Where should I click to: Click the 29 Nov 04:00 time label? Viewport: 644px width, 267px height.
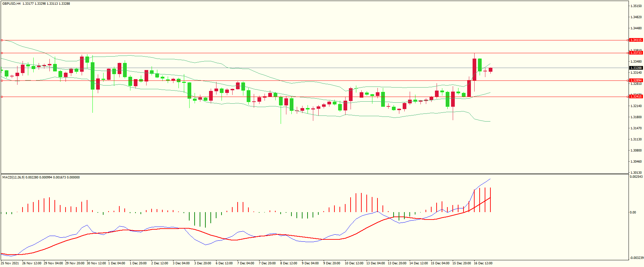(x=53, y=263)
